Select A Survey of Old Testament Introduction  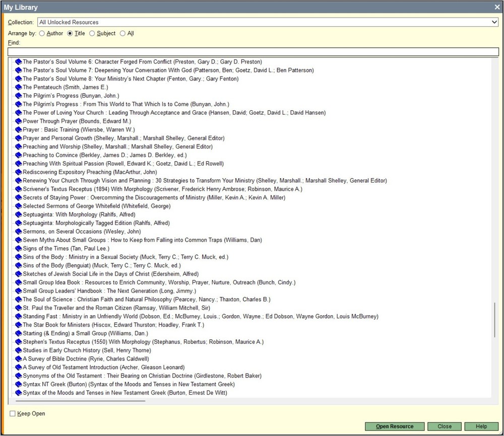coord(103,368)
